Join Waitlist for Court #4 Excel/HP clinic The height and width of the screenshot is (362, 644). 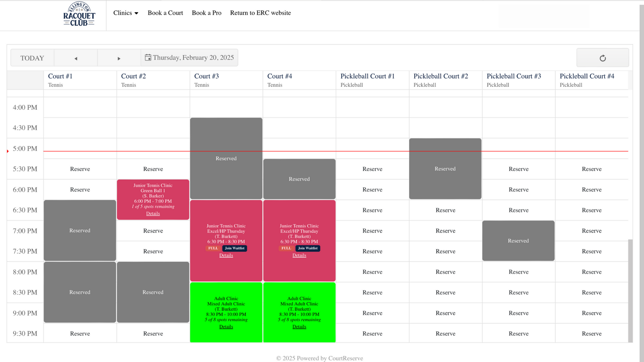coord(308,248)
